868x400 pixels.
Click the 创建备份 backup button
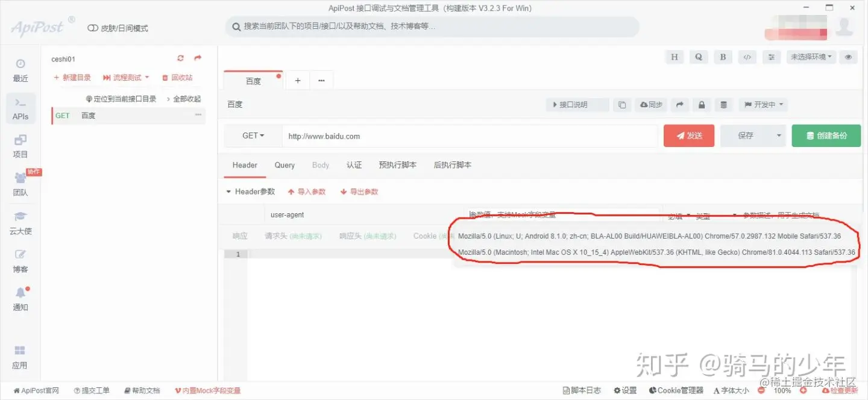point(826,136)
